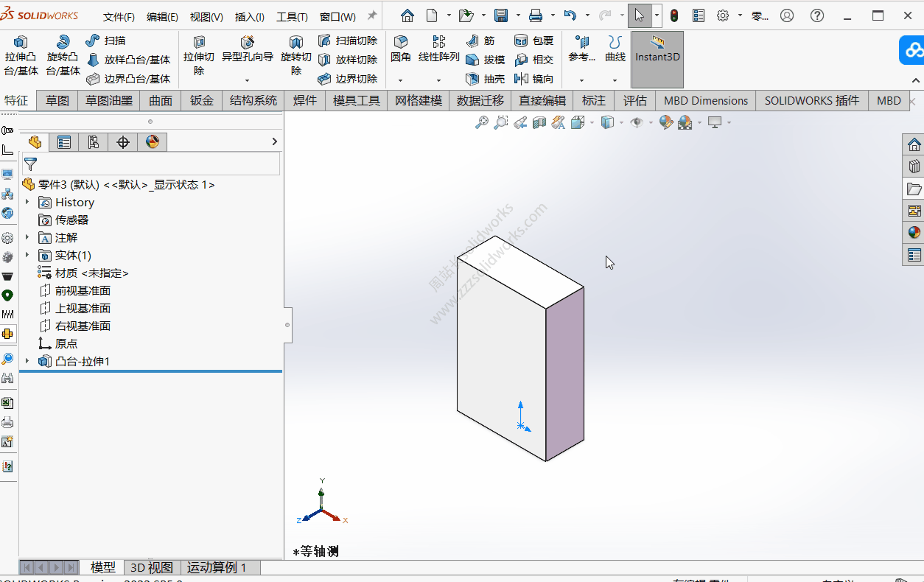Collapse the CommandManager ribbon chevron
Screen dimensions: 924x582
coord(916,80)
